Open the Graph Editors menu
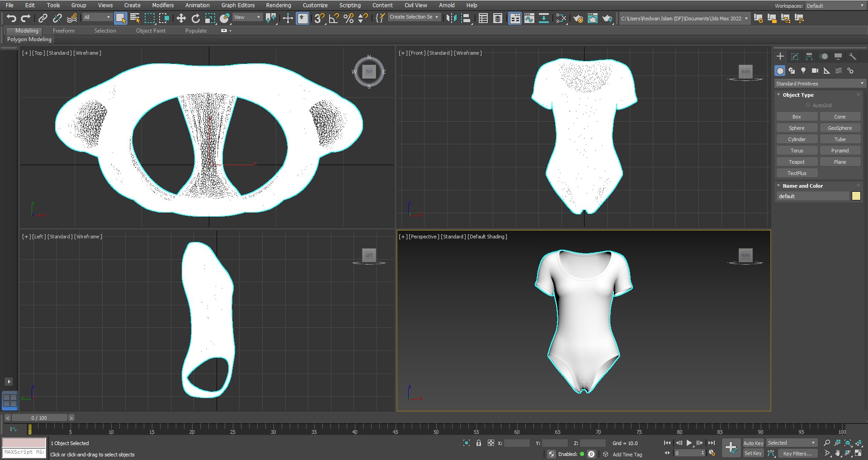Viewport: 868px width, 460px height. tap(238, 5)
